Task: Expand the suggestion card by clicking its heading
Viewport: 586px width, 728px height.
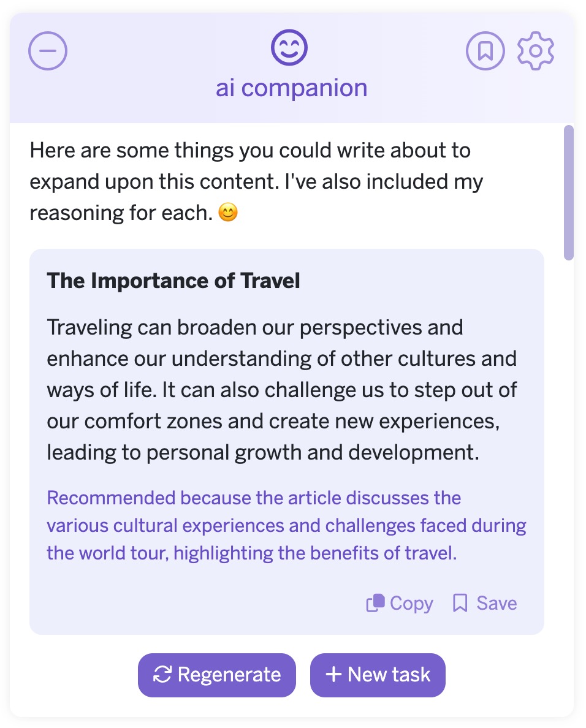Action: coord(173,280)
